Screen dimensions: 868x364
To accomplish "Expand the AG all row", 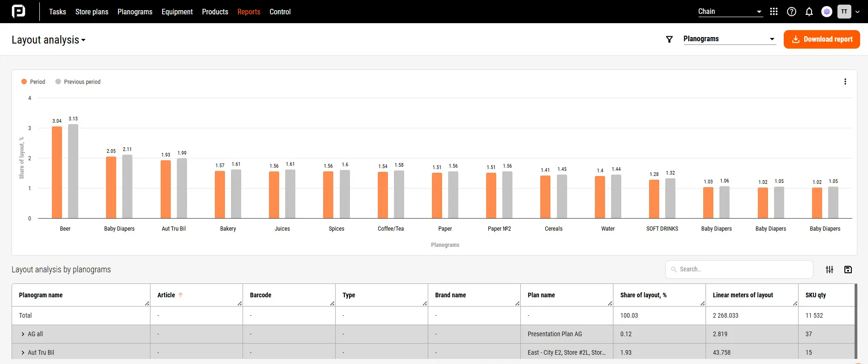I will click(x=23, y=334).
